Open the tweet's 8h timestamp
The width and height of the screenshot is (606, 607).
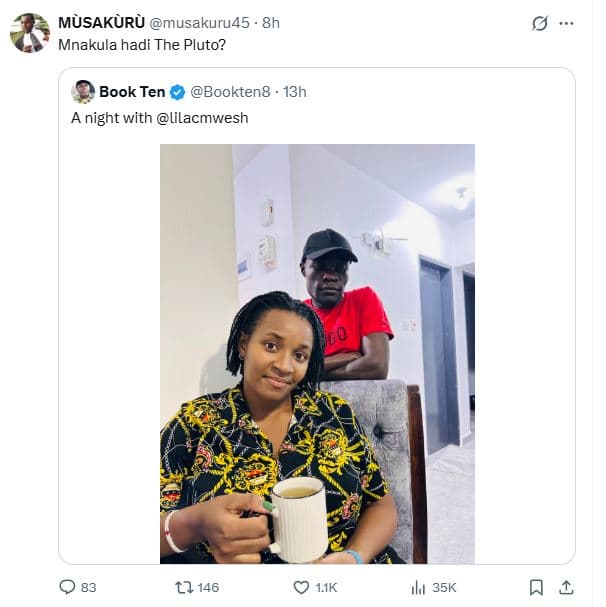(x=271, y=22)
